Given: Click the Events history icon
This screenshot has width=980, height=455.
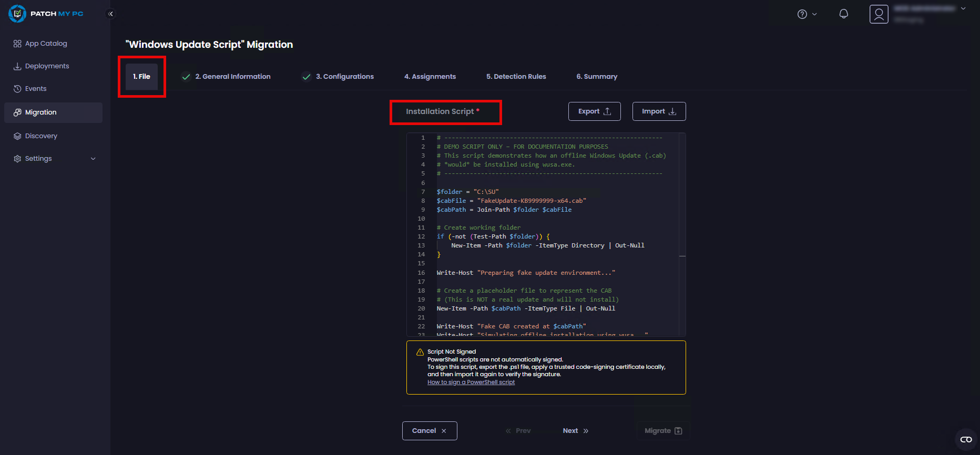Looking at the screenshot, I should 17,89.
